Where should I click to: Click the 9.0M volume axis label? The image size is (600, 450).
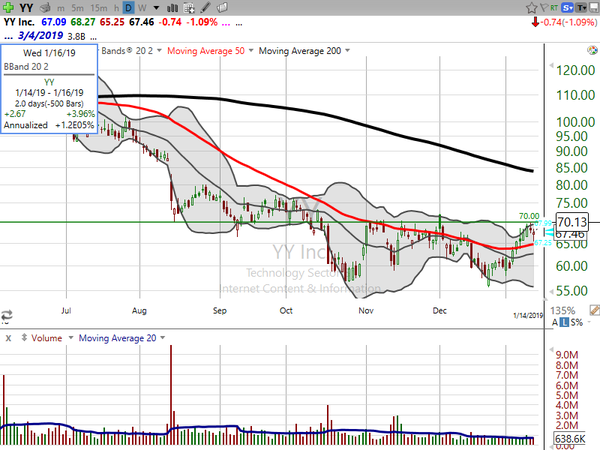(567, 355)
